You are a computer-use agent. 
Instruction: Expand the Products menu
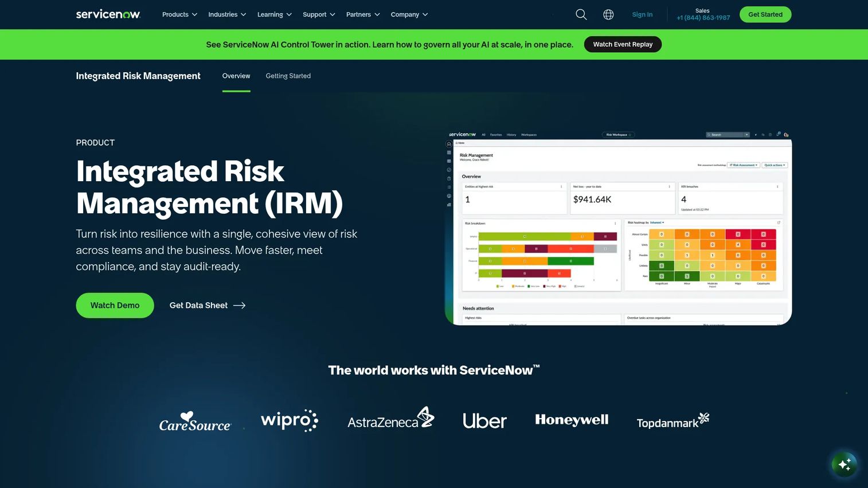tap(179, 14)
